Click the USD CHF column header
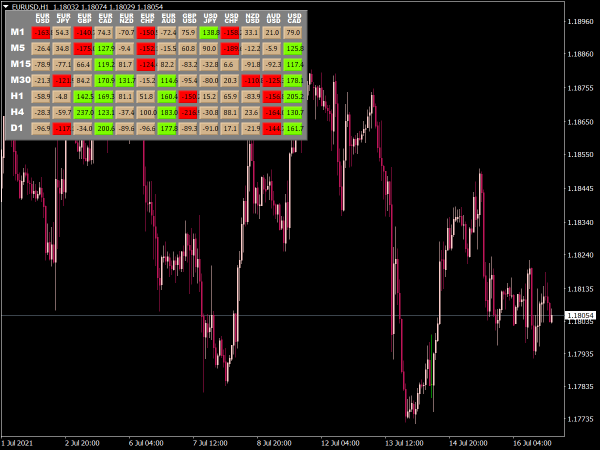 pos(232,18)
